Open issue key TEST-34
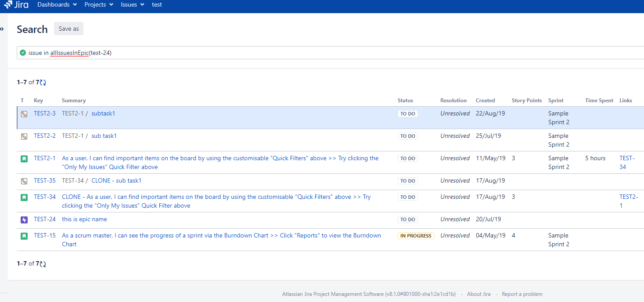Screen dimensions: 644x302 click(45, 197)
